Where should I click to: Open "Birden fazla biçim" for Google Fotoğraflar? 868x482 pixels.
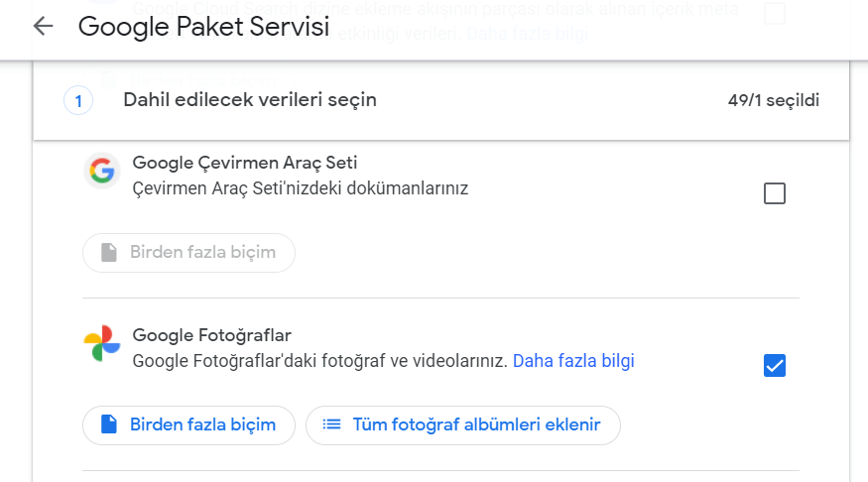coord(188,424)
